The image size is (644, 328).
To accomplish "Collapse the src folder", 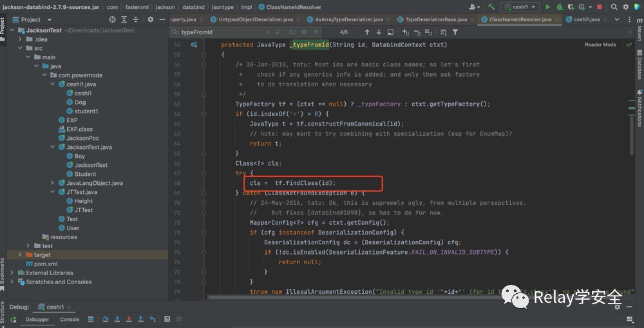I will click(20, 48).
